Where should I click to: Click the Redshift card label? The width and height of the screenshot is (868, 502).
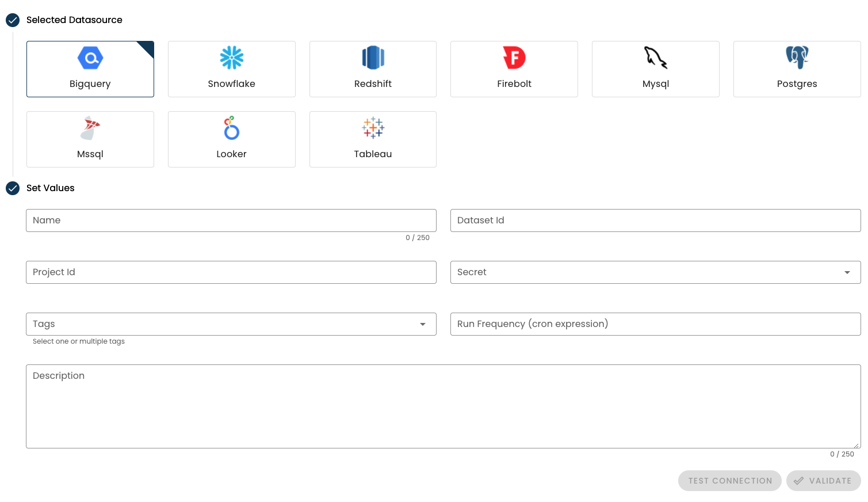click(373, 84)
